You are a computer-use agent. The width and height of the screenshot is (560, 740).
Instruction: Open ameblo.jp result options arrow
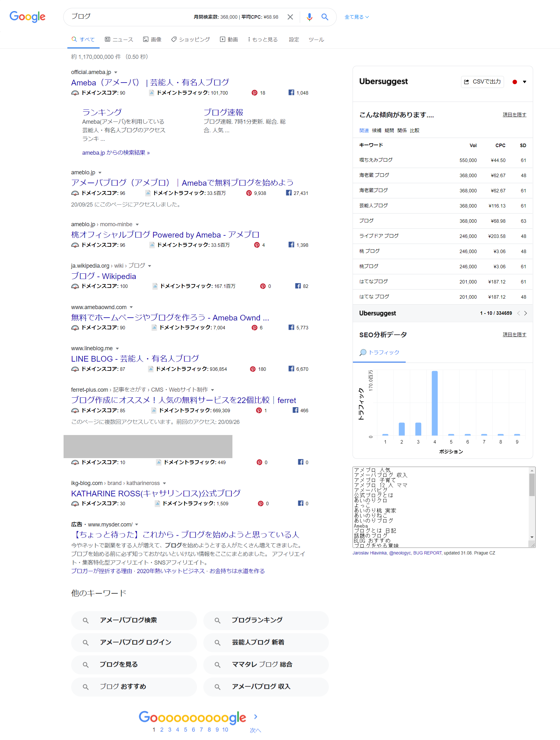(x=100, y=173)
